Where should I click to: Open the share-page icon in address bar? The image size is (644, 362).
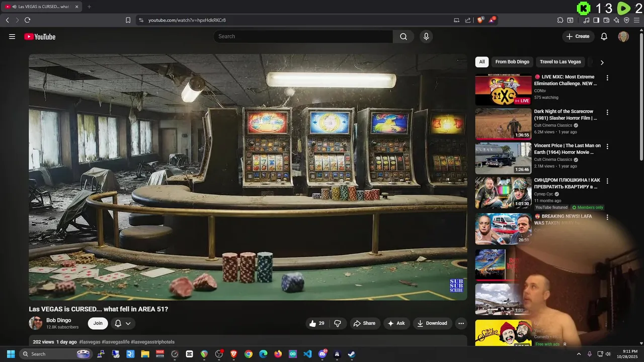[x=468, y=20]
